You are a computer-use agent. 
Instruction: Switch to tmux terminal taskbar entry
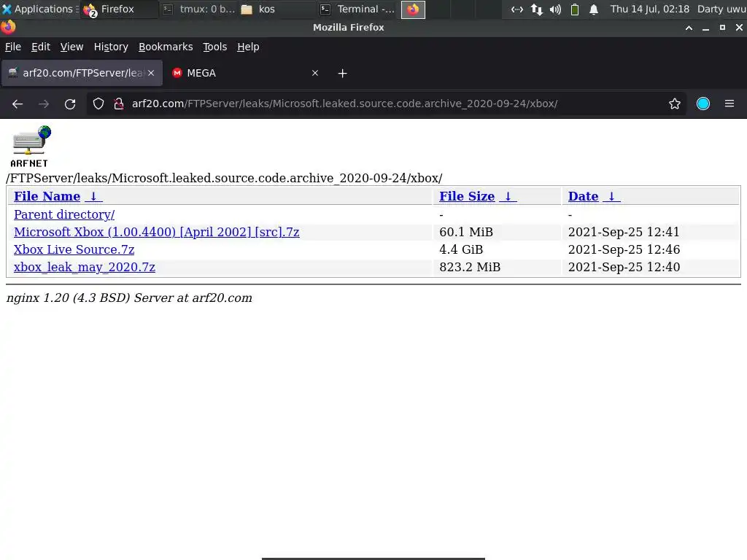pyautogui.click(x=198, y=9)
